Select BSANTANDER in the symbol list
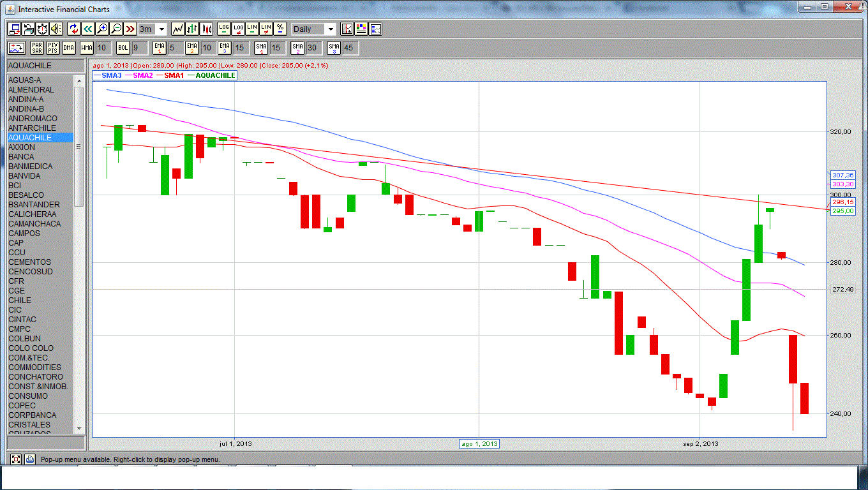The width and height of the screenshot is (868, 490). [x=41, y=205]
